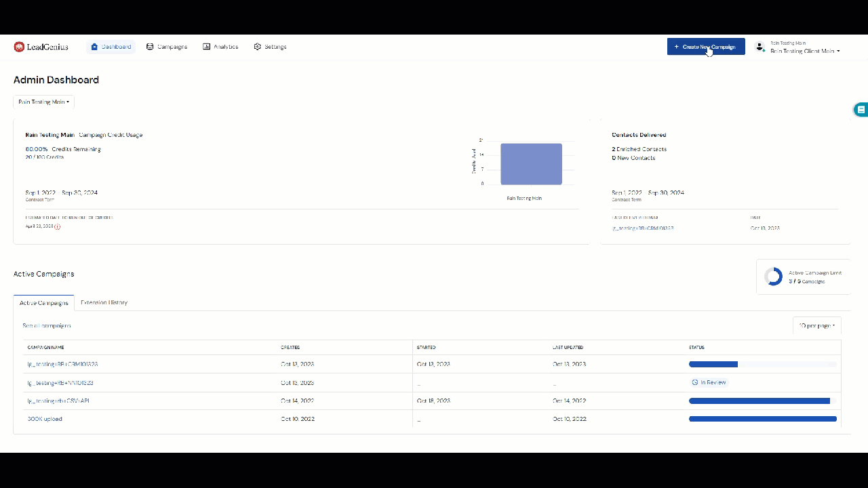Screen dimensions: 868x488
Task: Click the Create New Campaign button
Action: [705, 47]
